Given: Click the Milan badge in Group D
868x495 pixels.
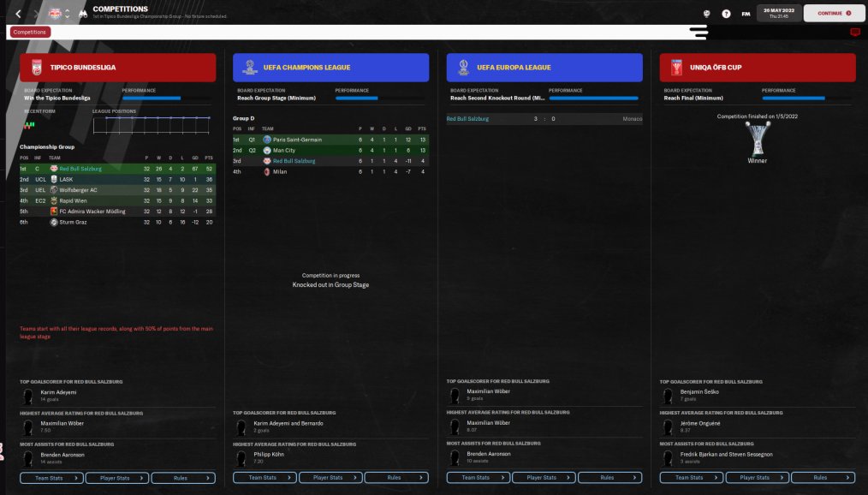Looking at the screenshot, I should [267, 171].
